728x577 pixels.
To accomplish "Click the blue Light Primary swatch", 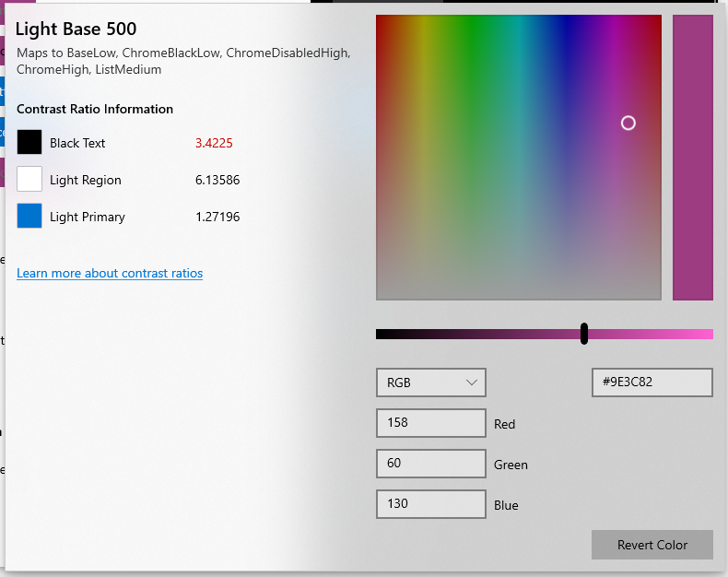I will (29, 216).
